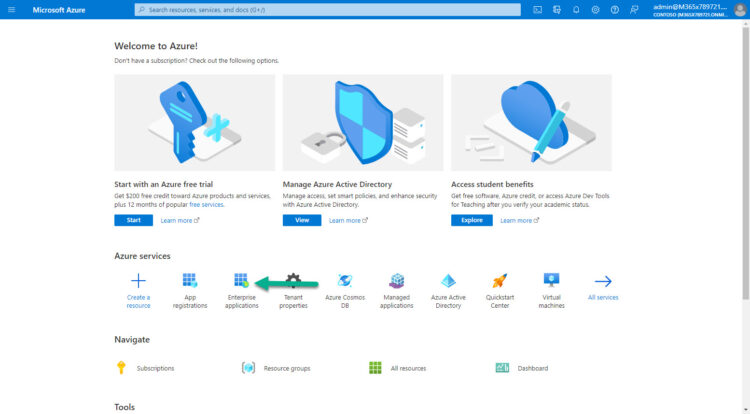Open Azure Cosmos DB service
The width and height of the screenshot is (750, 414).
pyautogui.click(x=345, y=290)
